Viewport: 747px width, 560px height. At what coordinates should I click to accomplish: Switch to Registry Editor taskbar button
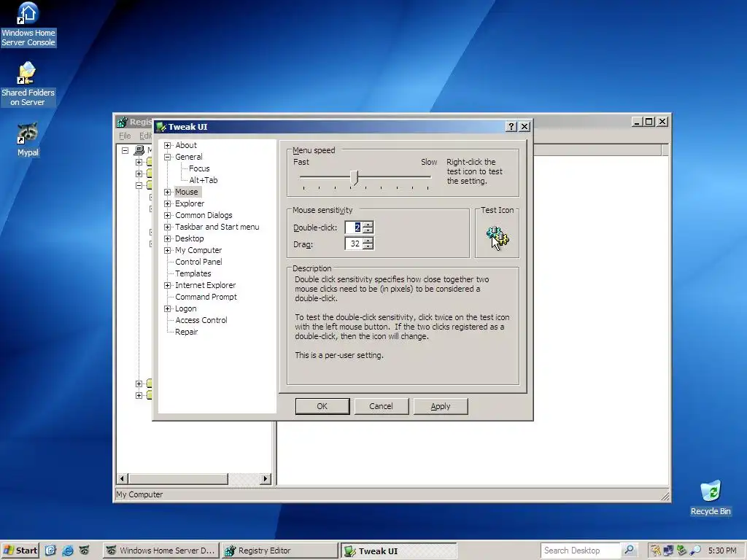pyautogui.click(x=280, y=551)
